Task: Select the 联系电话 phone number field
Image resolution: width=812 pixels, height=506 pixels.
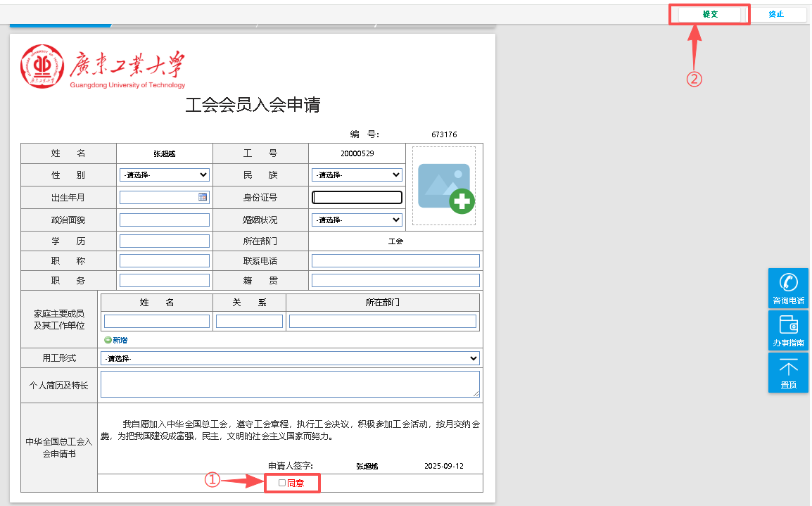Action: [395, 261]
